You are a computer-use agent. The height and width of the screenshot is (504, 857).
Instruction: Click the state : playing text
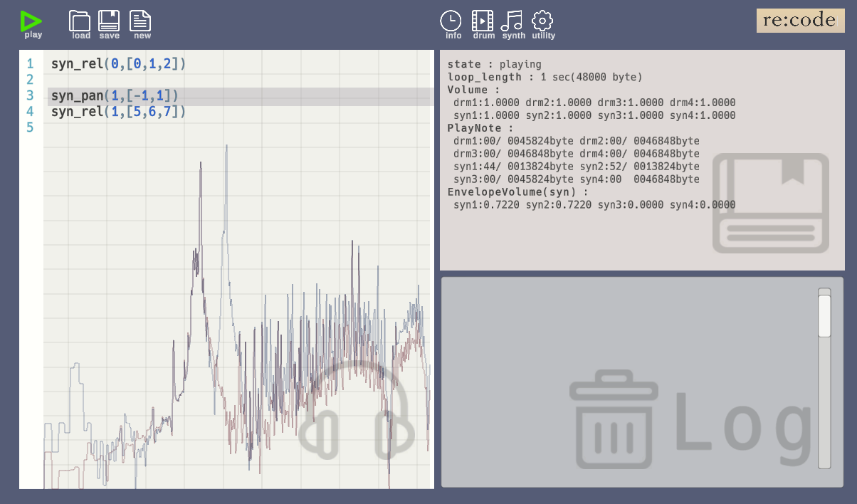tap(494, 64)
